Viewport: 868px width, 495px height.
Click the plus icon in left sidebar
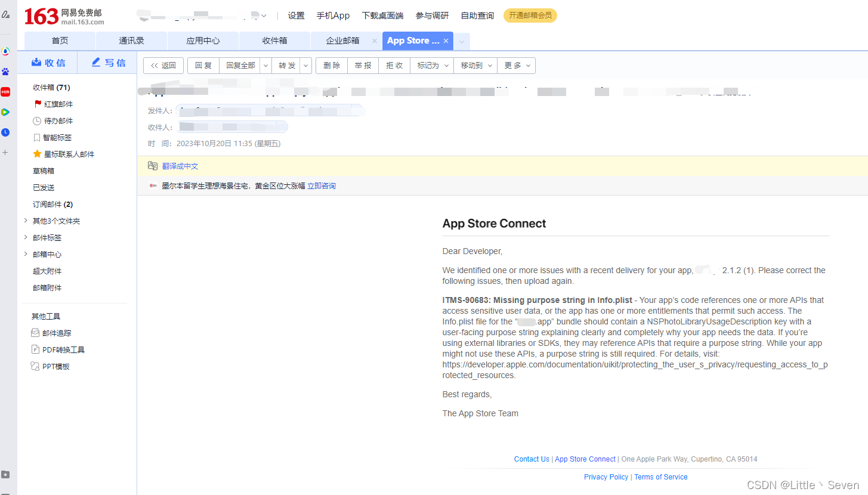tap(5, 153)
